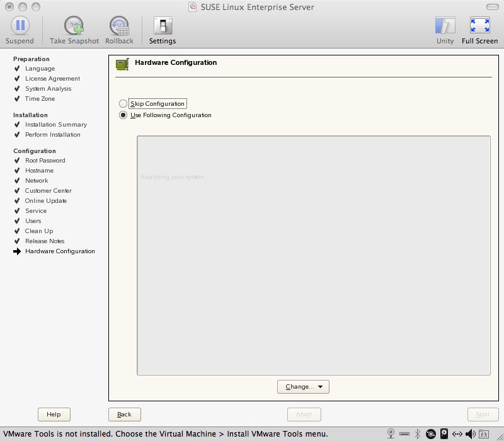
Task: Click the Language step in sidebar
Action: coord(40,69)
